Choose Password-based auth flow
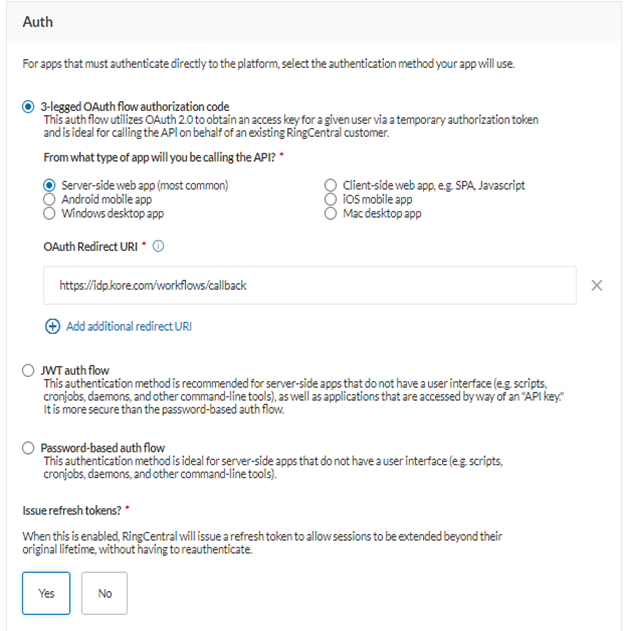The height and width of the screenshot is (631, 624). 28,448
